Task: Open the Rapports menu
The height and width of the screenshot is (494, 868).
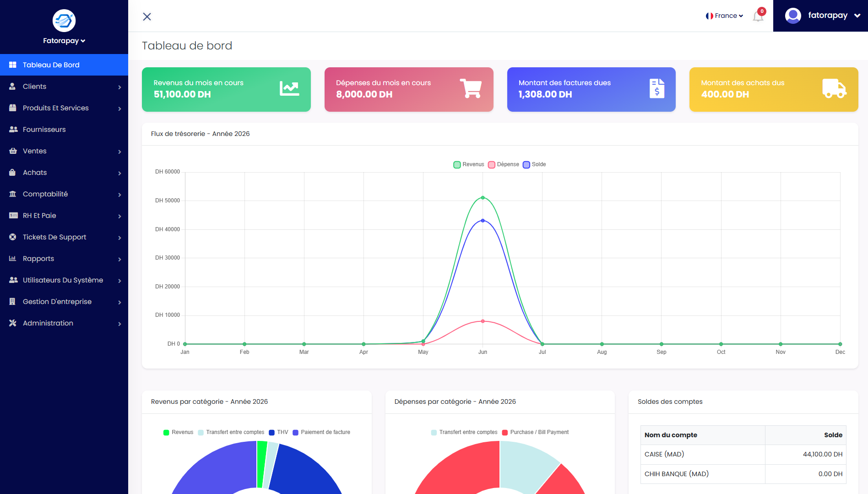Action: pyautogui.click(x=64, y=259)
